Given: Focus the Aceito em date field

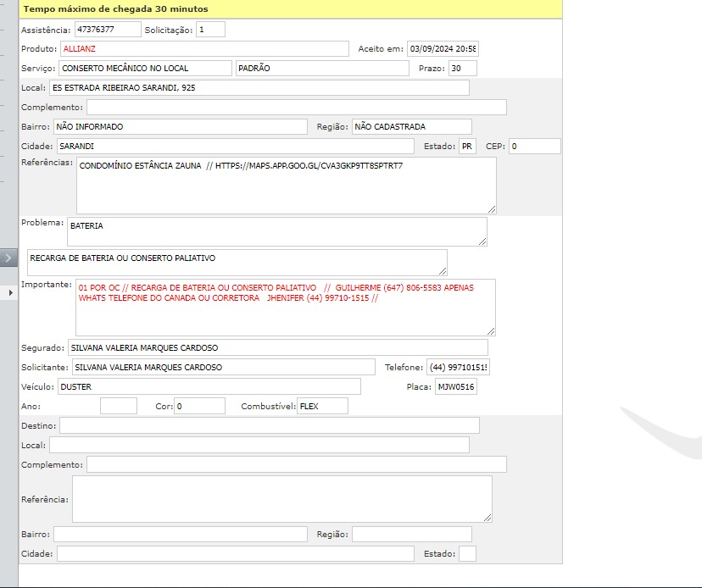Looking at the screenshot, I should pos(442,49).
